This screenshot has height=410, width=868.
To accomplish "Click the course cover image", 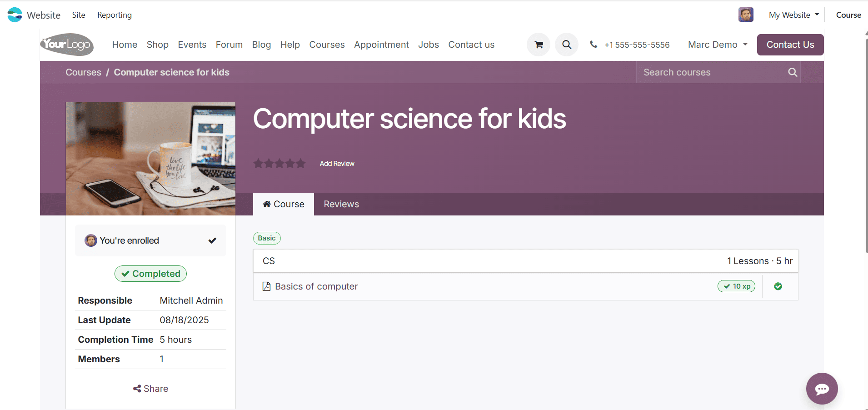I will coord(150,159).
